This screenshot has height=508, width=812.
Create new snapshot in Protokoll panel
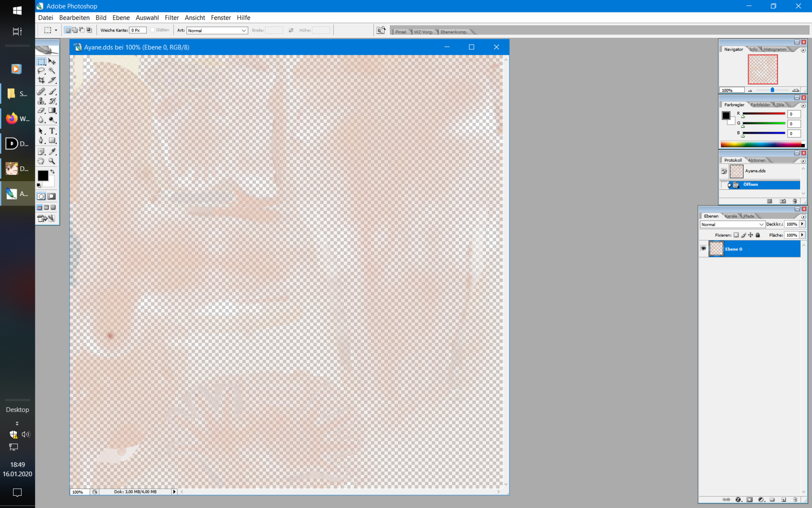click(x=783, y=201)
